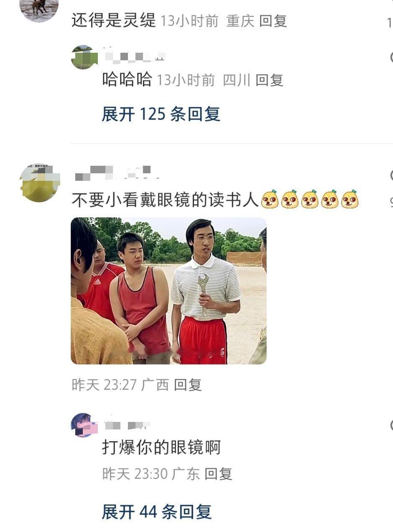
Task: Reply to the 打爆你的眼镜啊 comment
Action: tap(218, 474)
